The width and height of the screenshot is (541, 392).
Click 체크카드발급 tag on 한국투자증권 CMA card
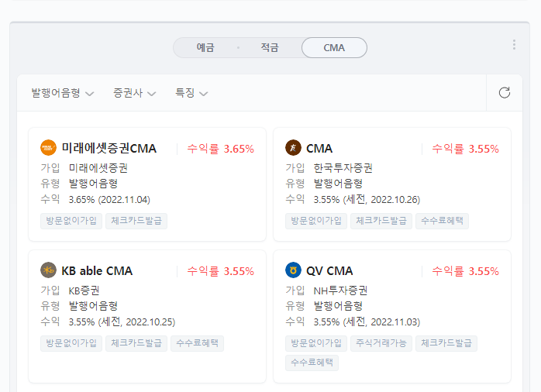(x=381, y=221)
